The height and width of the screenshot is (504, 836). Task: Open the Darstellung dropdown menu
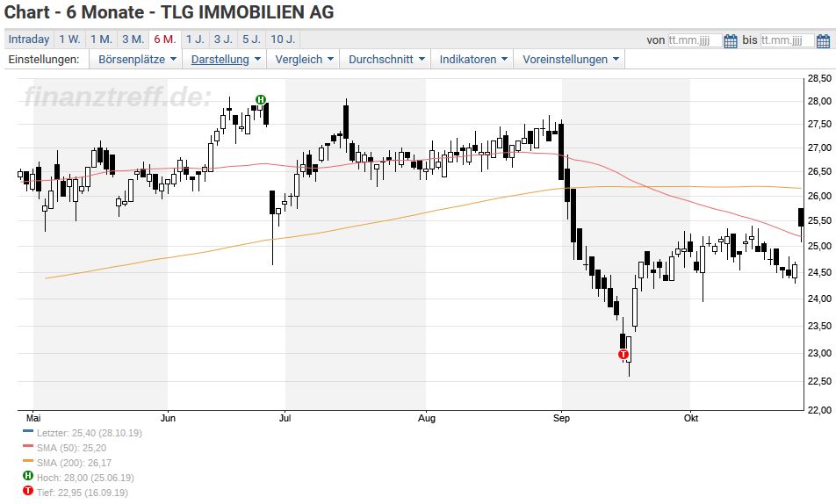226,59
